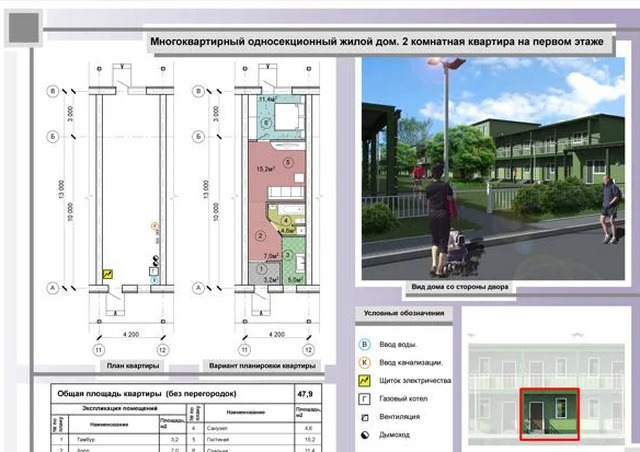Click the 'Дымоход' legend label
Viewport: 640px width, 452px height.
394,435
